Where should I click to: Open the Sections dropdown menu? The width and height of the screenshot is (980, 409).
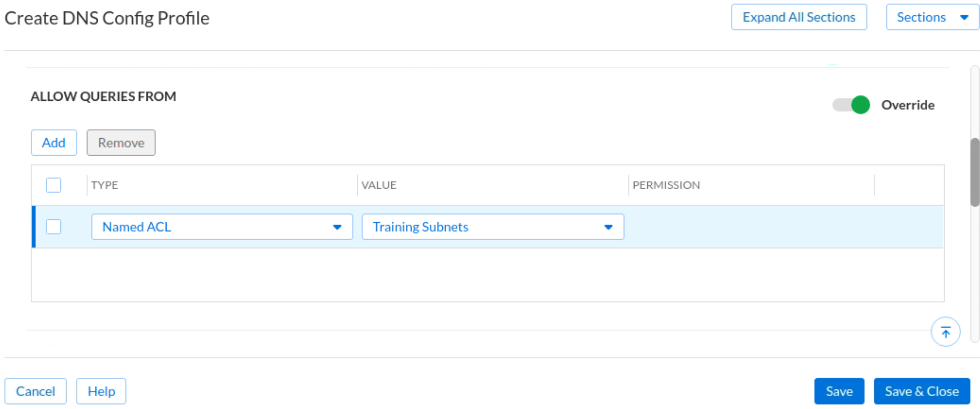pyautogui.click(x=932, y=17)
